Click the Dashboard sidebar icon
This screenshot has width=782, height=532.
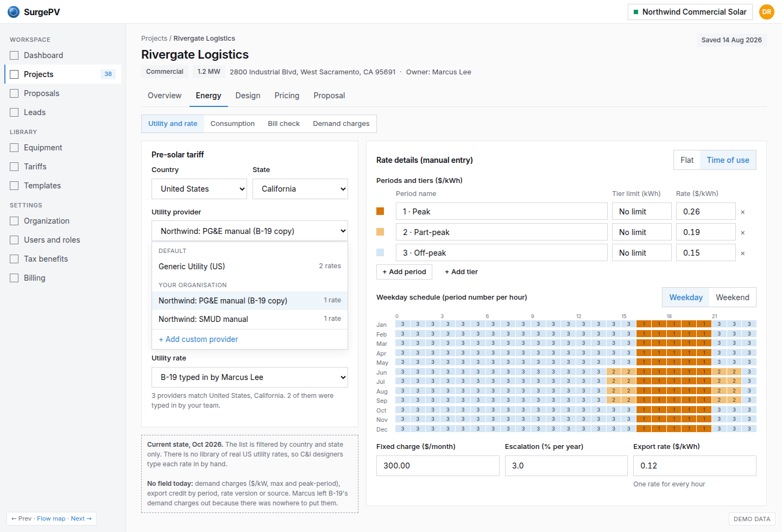[x=14, y=55]
